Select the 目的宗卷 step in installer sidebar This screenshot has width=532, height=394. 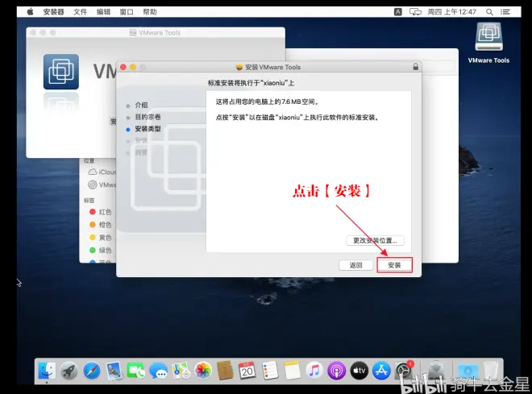[148, 117]
